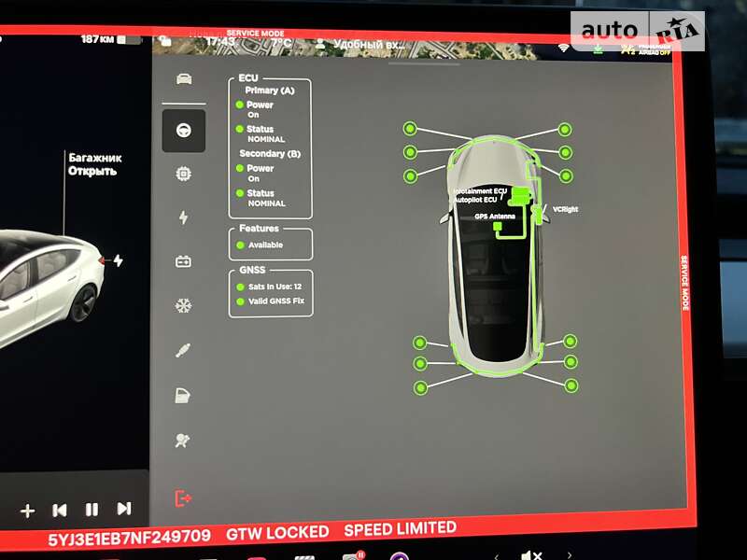Tap the SPEED LIMITED banner text
The image size is (747, 560).
pyautogui.click(x=401, y=528)
